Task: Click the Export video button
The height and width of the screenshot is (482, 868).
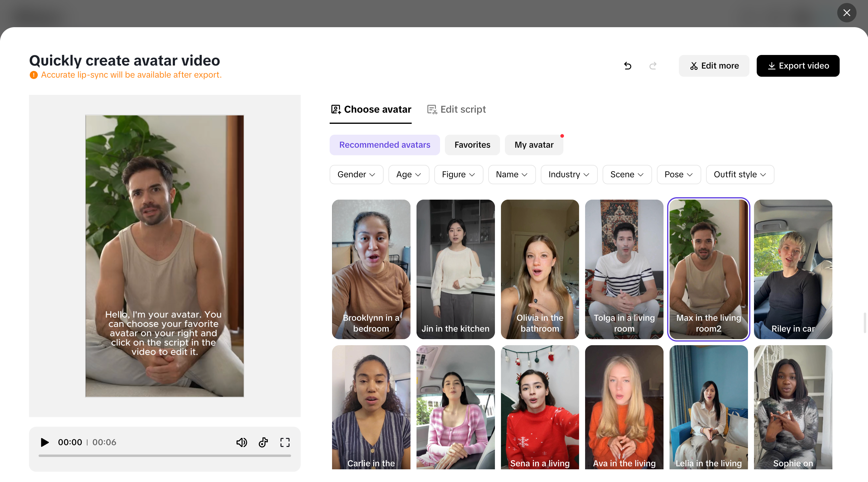Action: pos(797,66)
